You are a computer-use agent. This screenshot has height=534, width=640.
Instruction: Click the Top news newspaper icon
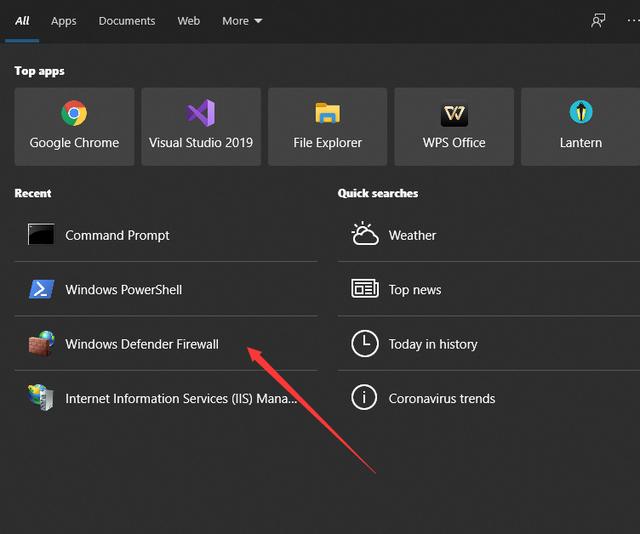pyautogui.click(x=365, y=290)
